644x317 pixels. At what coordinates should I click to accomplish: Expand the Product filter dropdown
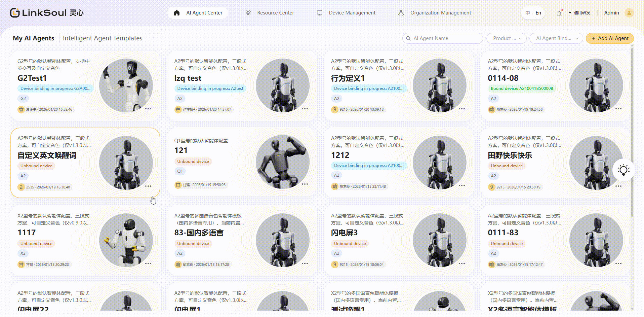coord(507,38)
